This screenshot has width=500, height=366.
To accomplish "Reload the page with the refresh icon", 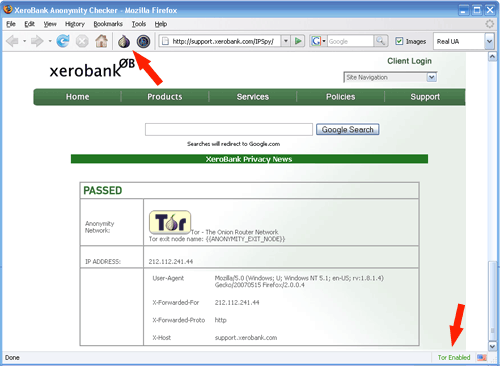I will (x=63, y=41).
